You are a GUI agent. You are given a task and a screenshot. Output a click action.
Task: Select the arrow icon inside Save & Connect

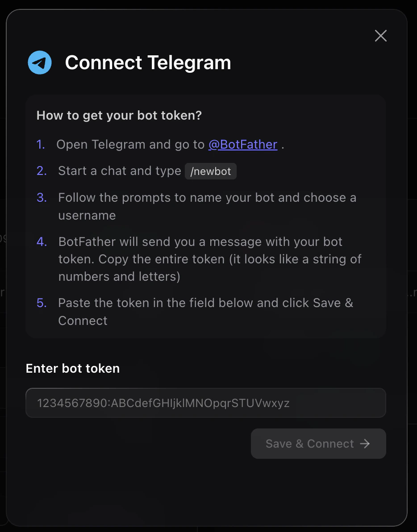tap(366, 444)
